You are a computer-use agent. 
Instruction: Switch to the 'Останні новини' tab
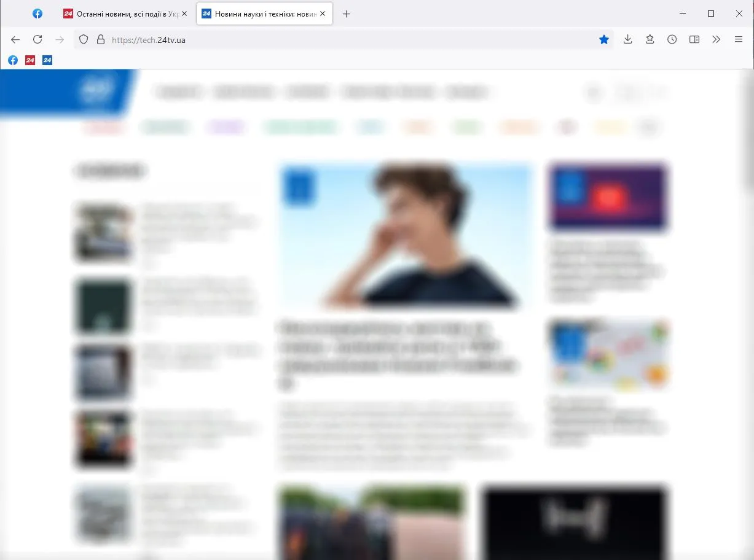123,13
